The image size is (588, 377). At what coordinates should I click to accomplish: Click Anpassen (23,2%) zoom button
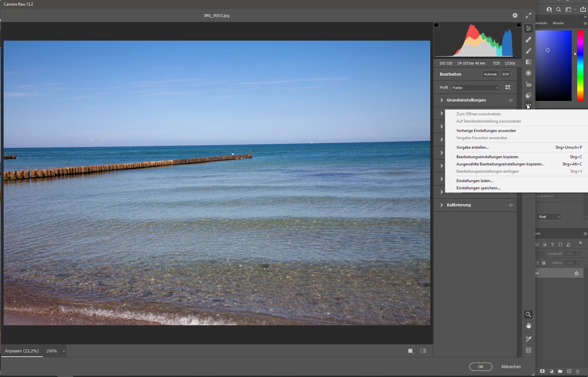pos(22,351)
